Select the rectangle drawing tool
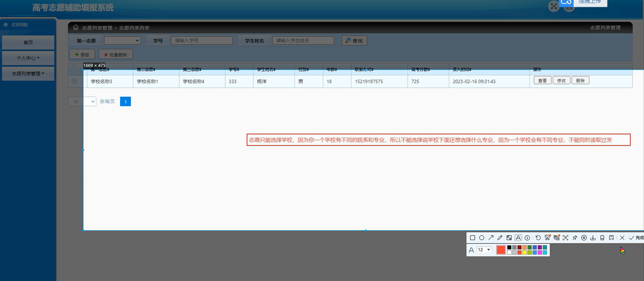The width and height of the screenshot is (644, 281). (472, 238)
